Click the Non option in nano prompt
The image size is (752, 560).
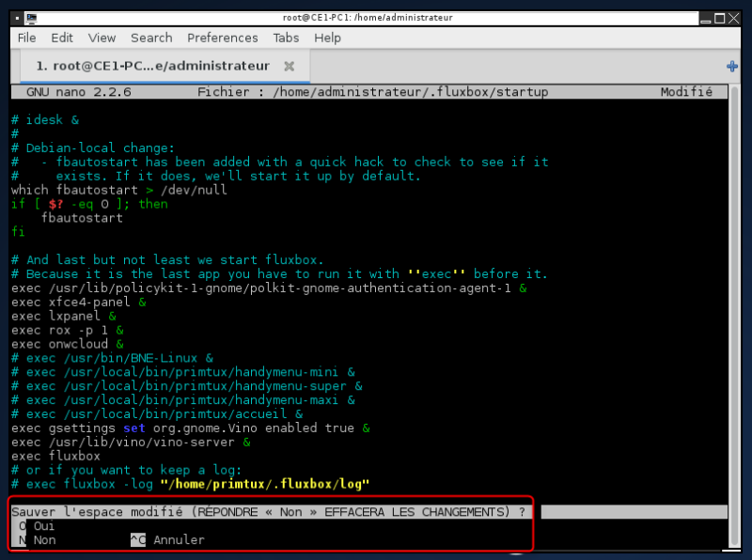[37, 540]
